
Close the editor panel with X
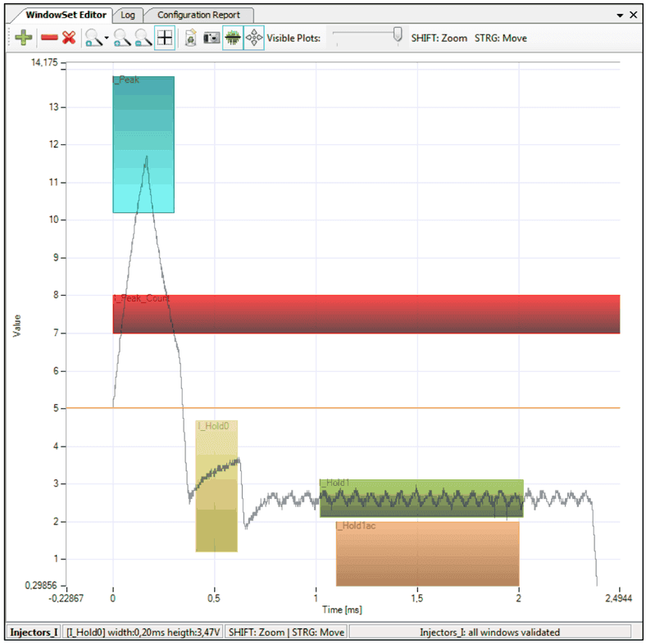click(x=633, y=15)
